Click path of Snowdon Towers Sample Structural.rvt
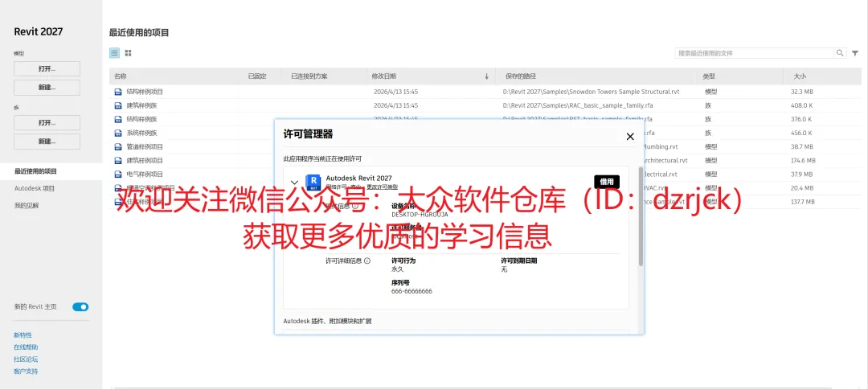 (592, 92)
